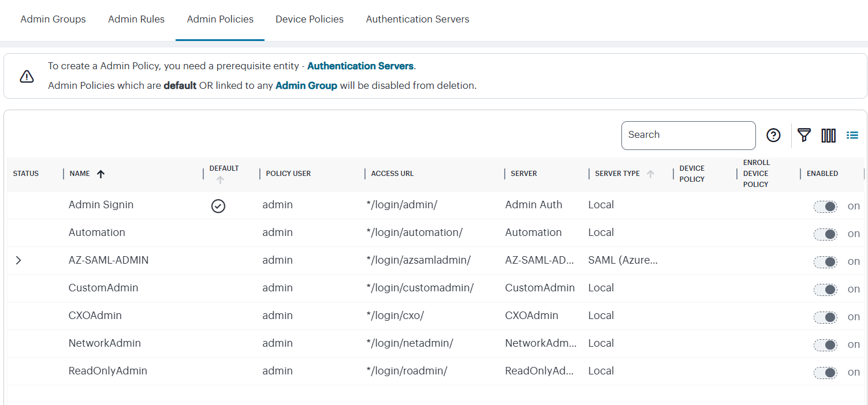This screenshot has height=405, width=868.
Task: Go to Authentication Servers tab
Action: (417, 19)
